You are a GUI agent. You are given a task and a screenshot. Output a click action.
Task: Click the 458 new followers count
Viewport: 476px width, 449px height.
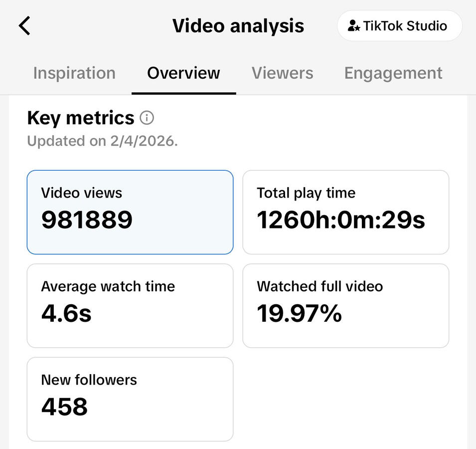click(x=63, y=407)
